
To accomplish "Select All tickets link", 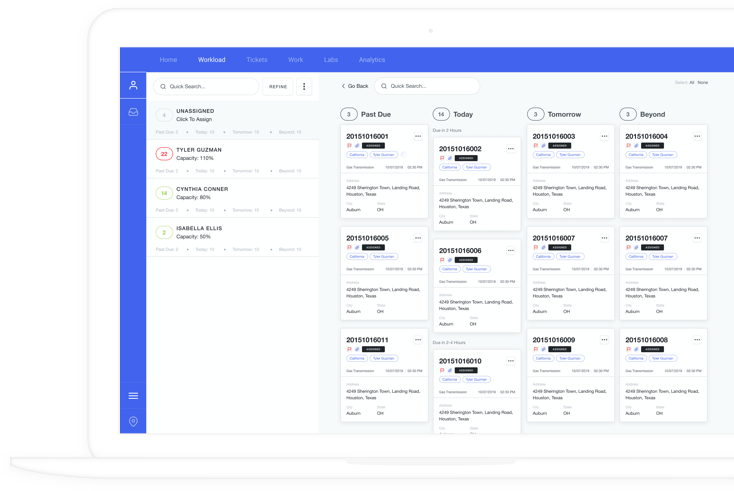I will (x=691, y=82).
